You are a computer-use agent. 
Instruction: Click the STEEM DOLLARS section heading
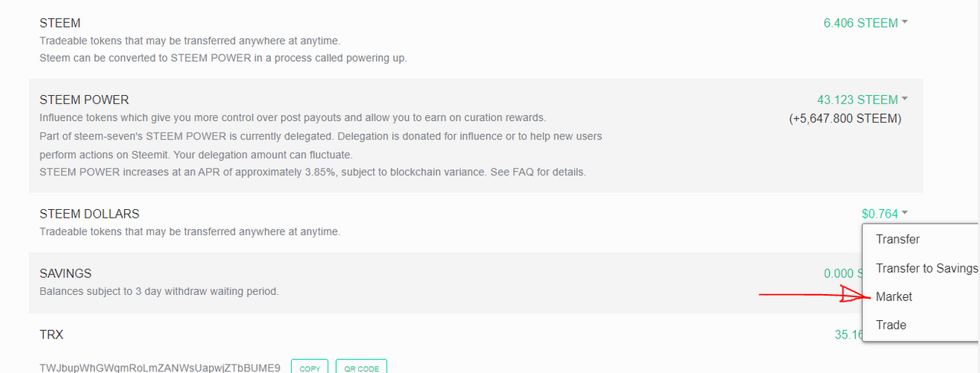coord(90,214)
